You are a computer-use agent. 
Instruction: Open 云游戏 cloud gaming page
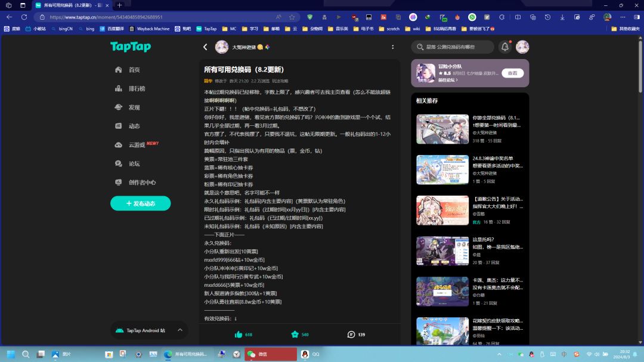[137, 145]
